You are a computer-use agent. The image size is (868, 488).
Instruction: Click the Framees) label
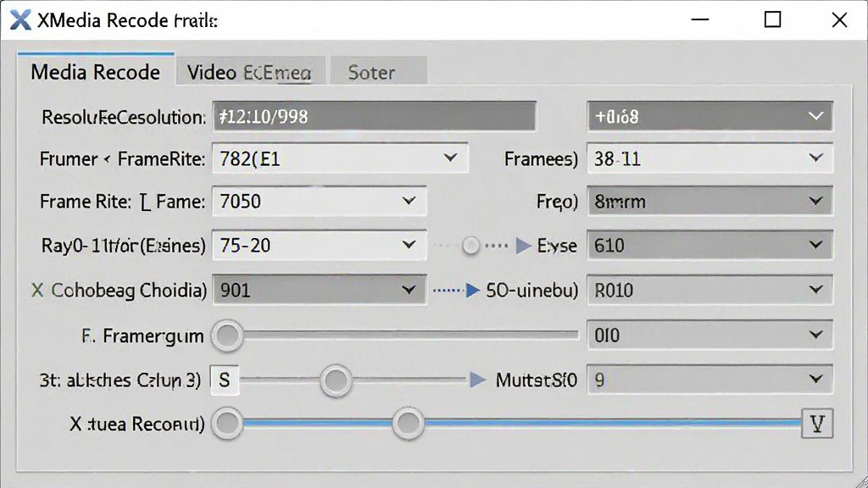tap(541, 159)
